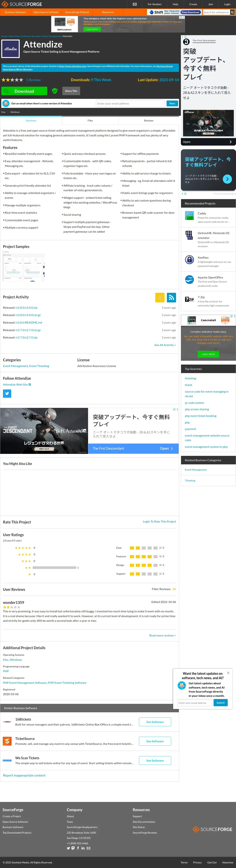Image resolution: width=236 pixels, height=868 pixels.
Task: Open Read more reviews link
Action: [x=163, y=636]
